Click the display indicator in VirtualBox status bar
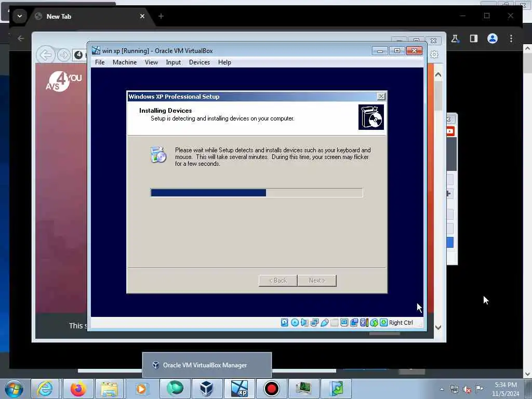532x399 pixels. coord(344,322)
